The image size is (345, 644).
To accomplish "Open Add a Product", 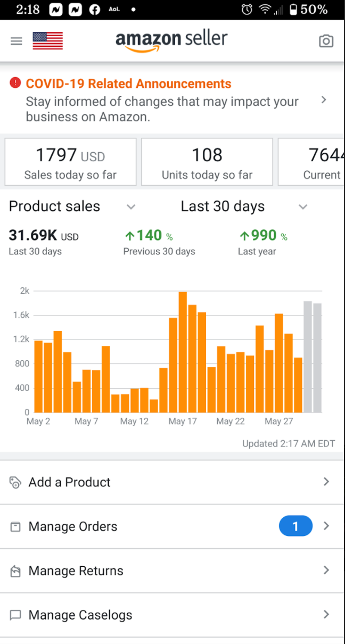I will (172, 482).
